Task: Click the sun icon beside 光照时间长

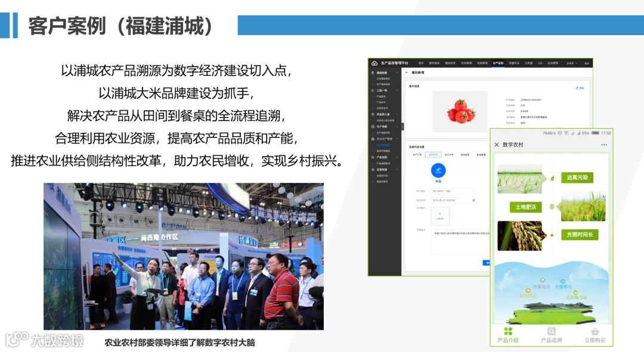Action: pyautogui.click(x=552, y=235)
